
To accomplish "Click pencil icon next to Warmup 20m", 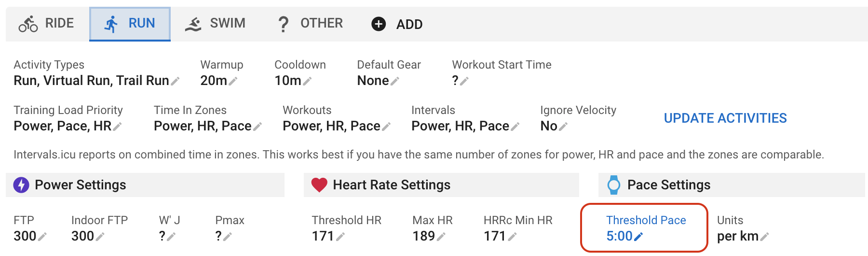I will (x=233, y=81).
